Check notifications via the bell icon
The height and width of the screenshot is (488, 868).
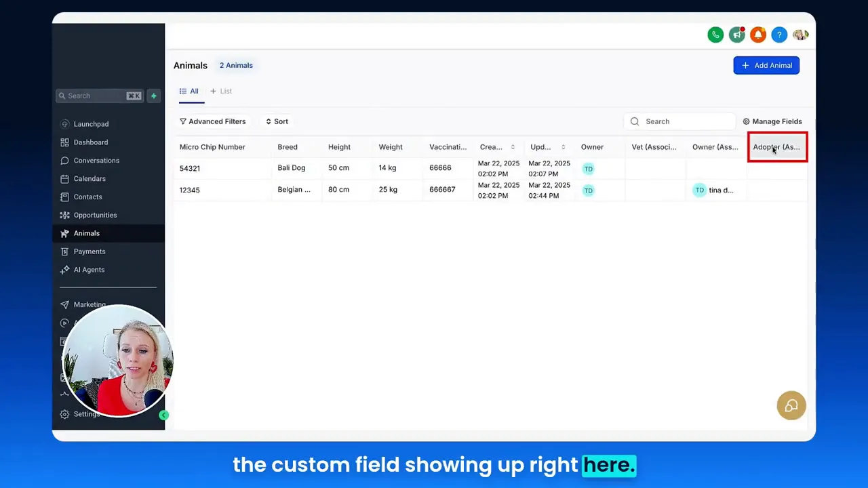(x=757, y=35)
